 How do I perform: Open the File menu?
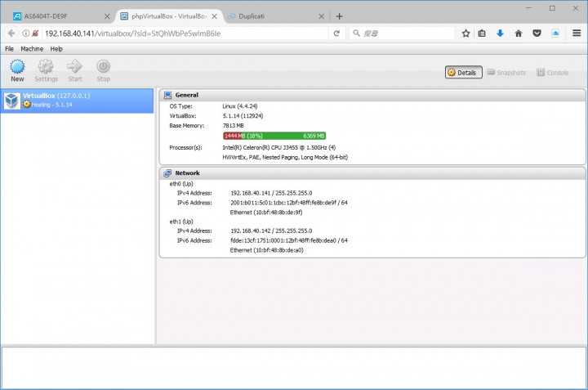pos(9,49)
